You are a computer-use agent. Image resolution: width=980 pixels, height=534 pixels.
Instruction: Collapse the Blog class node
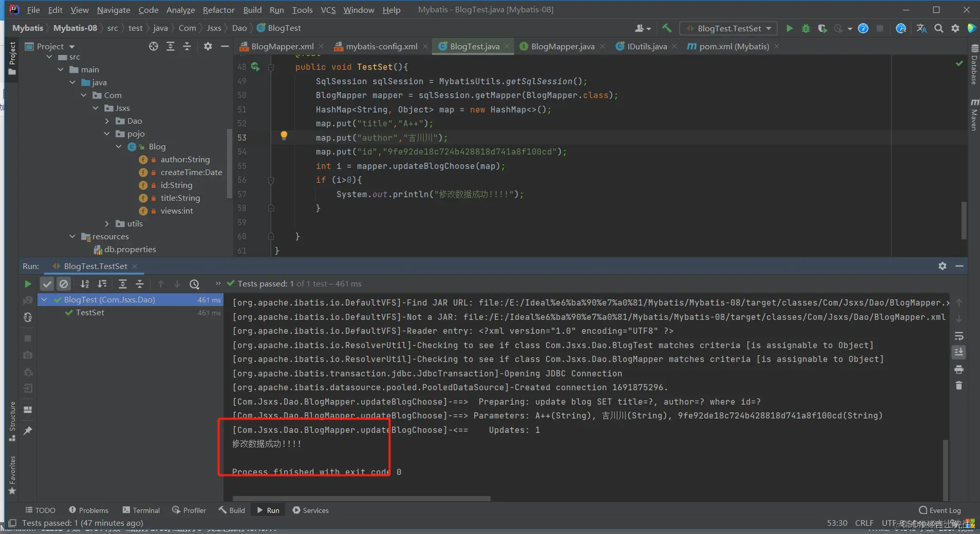(119, 147)
